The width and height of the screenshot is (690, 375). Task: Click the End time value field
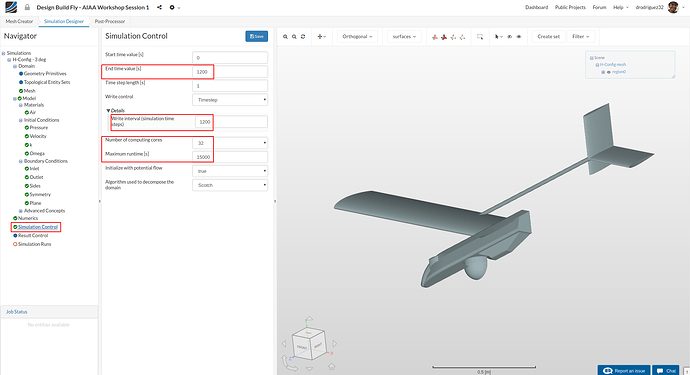230,72
